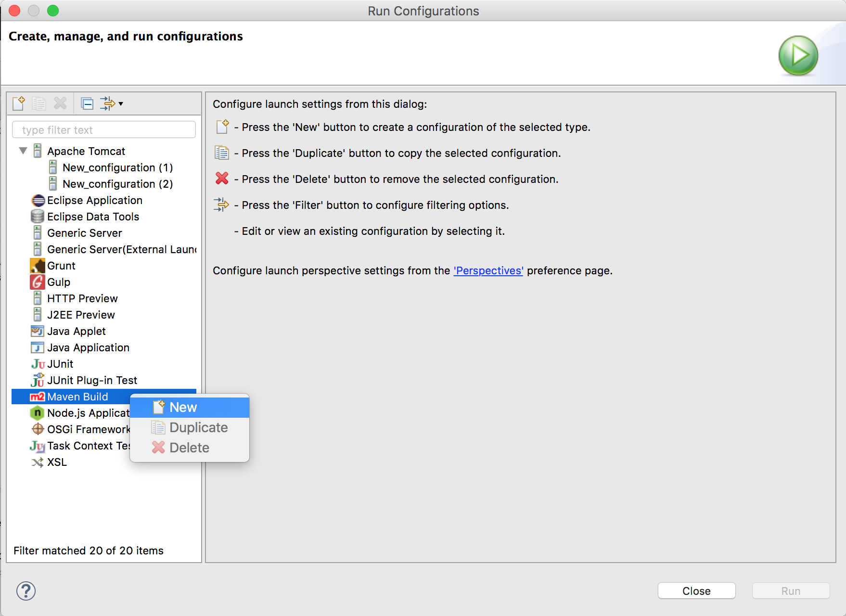Click the Collapse All toolbar icon
The height and width of the screenshot is (616, 846).
point(87,103)
